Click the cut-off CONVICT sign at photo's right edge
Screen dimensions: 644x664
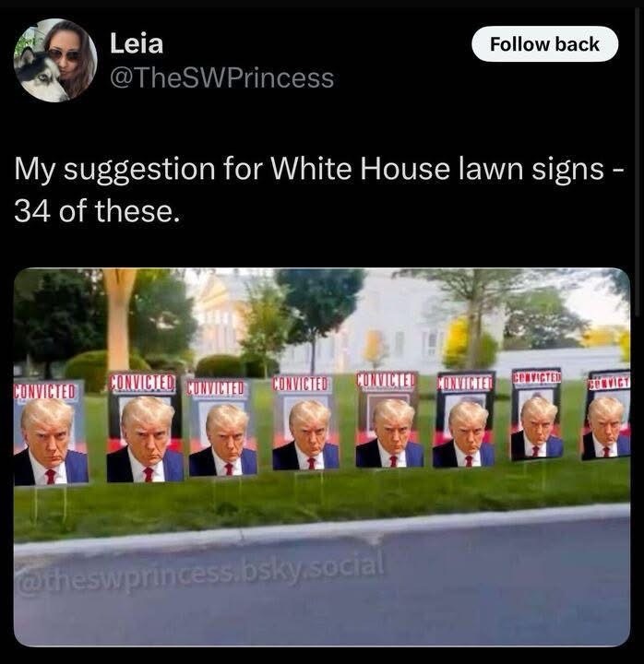606,415
